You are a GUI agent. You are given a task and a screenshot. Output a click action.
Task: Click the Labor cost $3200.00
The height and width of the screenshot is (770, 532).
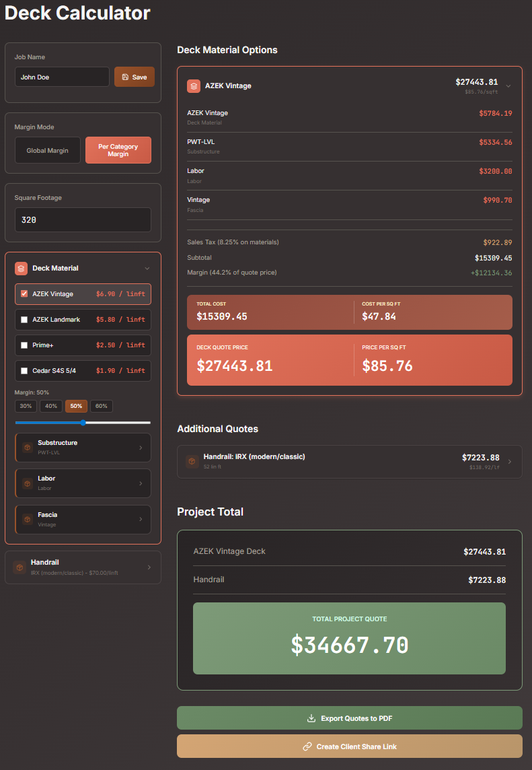point(496,172)
